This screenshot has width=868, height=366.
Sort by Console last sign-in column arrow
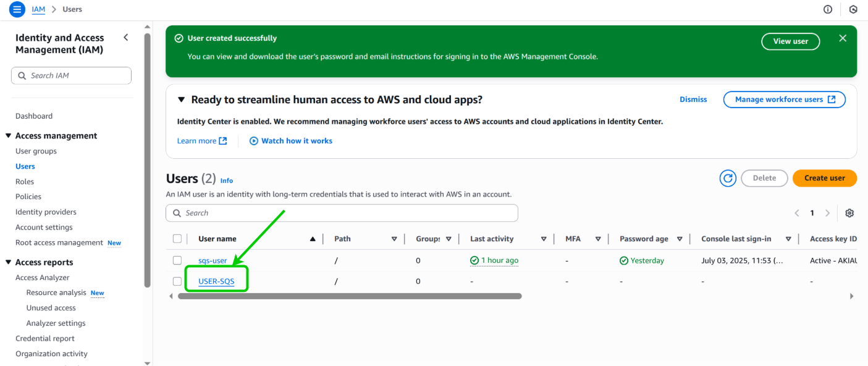click(788, 239)
